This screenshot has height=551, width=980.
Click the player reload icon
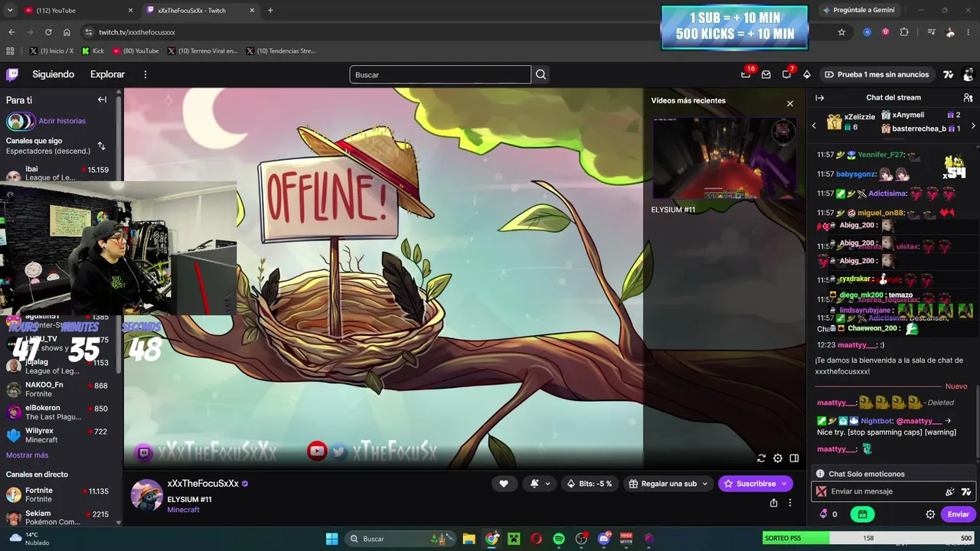(761, 458)
